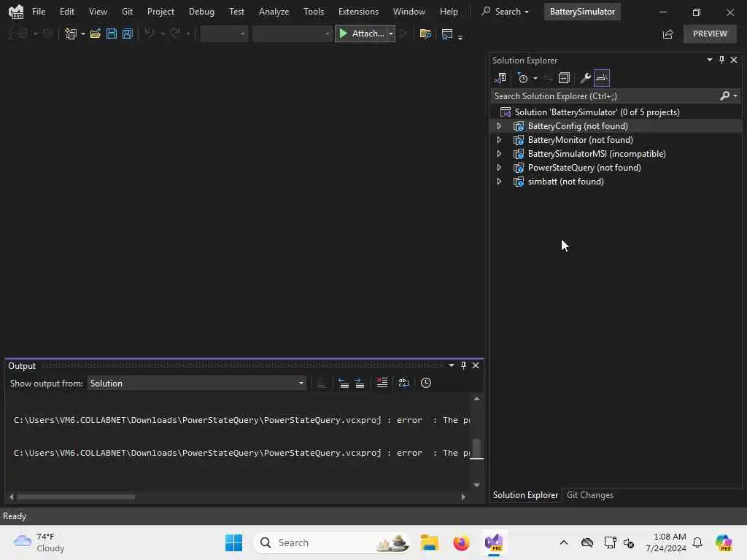The height and width of the screenshot is (560, 747).
Task: Expand the PowerStateQuery project node
Action: (499, 168)
